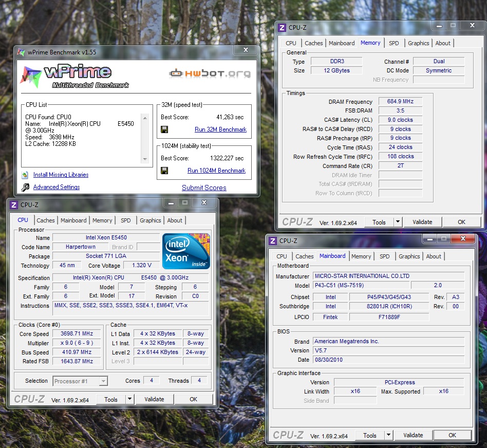This screenshot has height=448, width=487.
Task: Click the Southbridge 82801JR (ICH10R) field
Action: point(389,306)
